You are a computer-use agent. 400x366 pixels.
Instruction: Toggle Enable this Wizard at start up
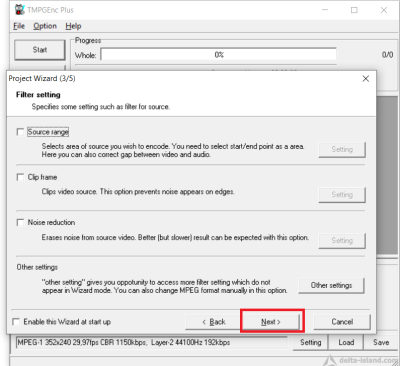click(16, 322)
